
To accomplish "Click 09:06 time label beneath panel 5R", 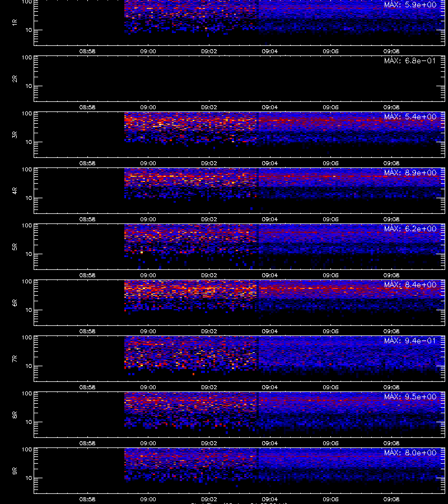I will (x=331, y=275).
